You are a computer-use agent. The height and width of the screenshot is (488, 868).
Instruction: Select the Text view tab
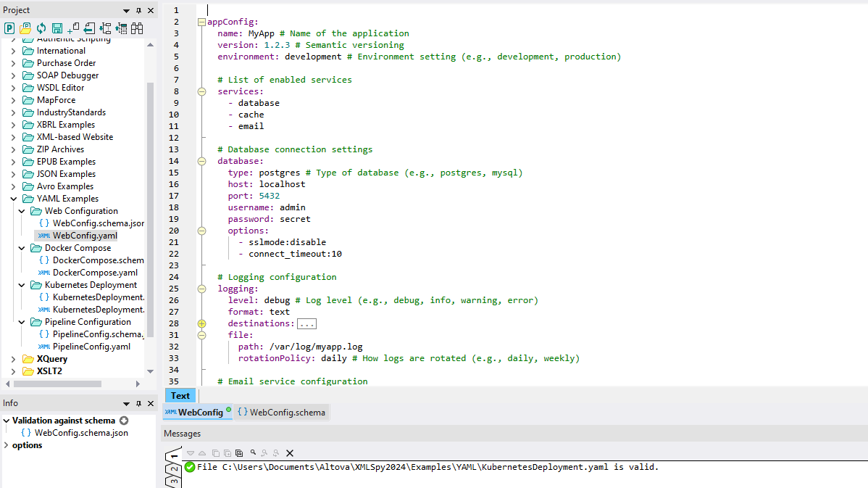pyautogui.click(x=180, y=395)
